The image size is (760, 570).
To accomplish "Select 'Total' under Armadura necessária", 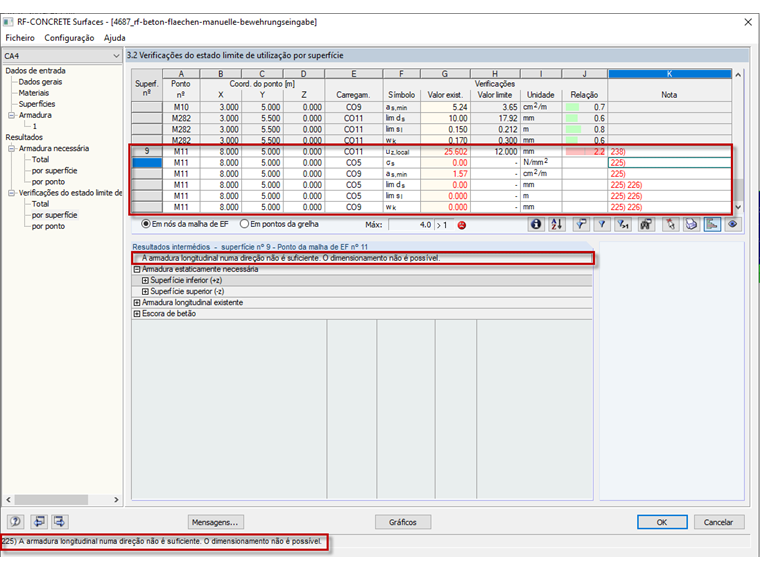I will pos(40,159).
